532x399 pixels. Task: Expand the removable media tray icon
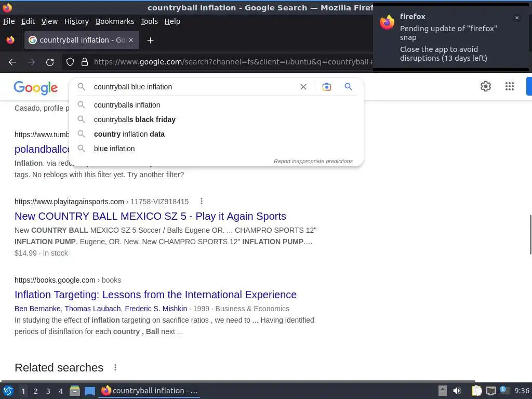pos(443,391)
